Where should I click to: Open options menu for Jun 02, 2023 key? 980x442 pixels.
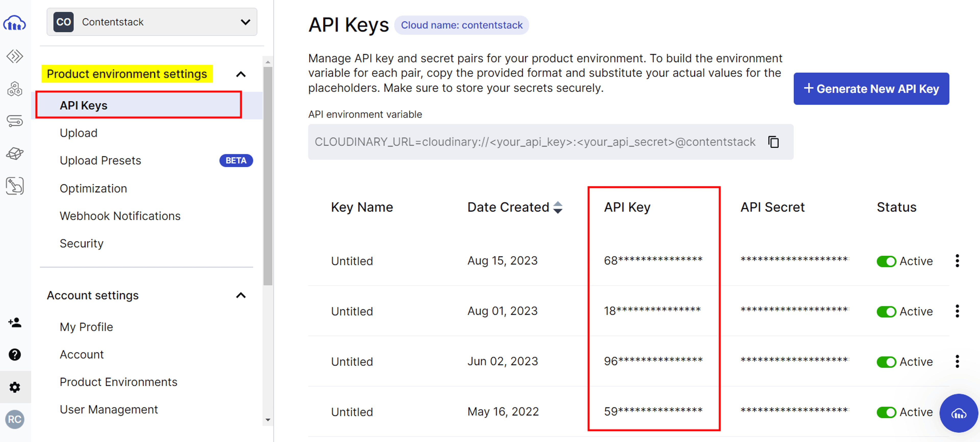(957, 361)
